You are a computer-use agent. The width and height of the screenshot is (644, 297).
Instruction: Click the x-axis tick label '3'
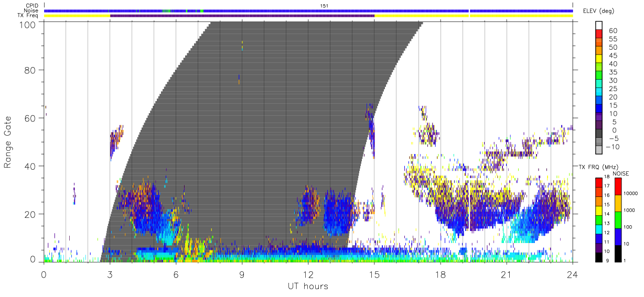click(x=110, y=274)
